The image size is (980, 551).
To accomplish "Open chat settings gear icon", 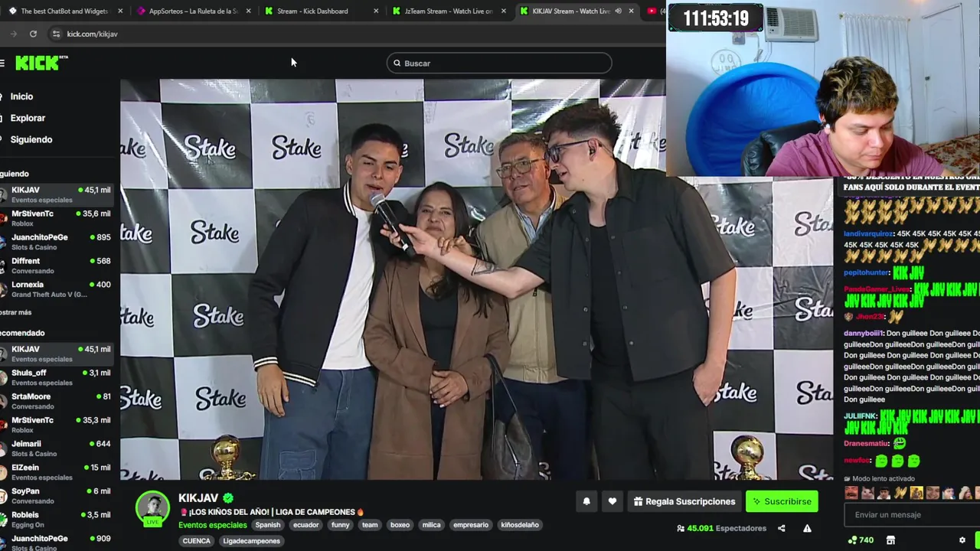I will coord(962,540).
